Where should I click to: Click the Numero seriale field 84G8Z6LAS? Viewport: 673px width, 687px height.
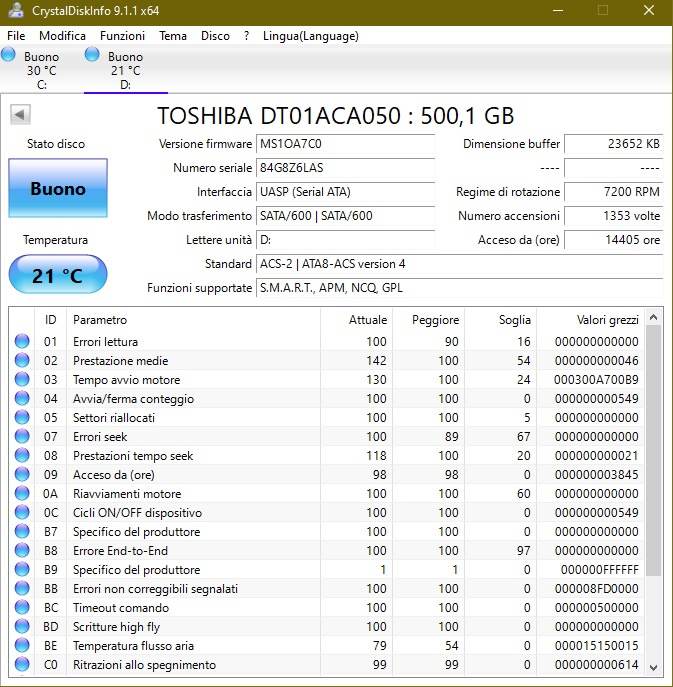pyautogui.click(x=345, y=168)
